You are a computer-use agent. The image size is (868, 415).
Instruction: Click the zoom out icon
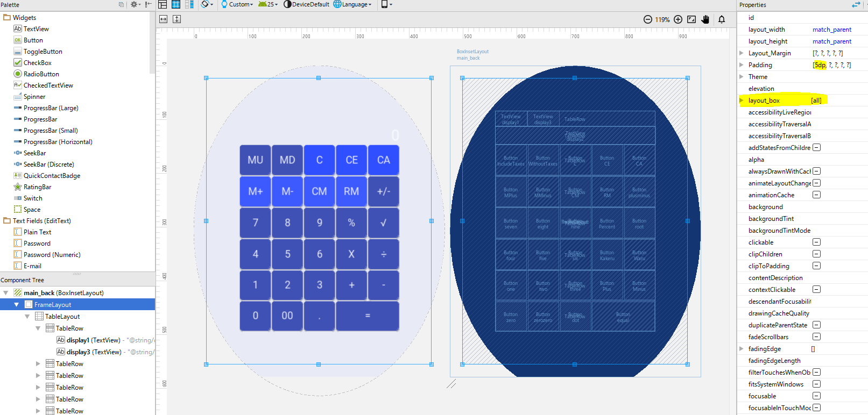pyautogui.click(x=648, y=19)
